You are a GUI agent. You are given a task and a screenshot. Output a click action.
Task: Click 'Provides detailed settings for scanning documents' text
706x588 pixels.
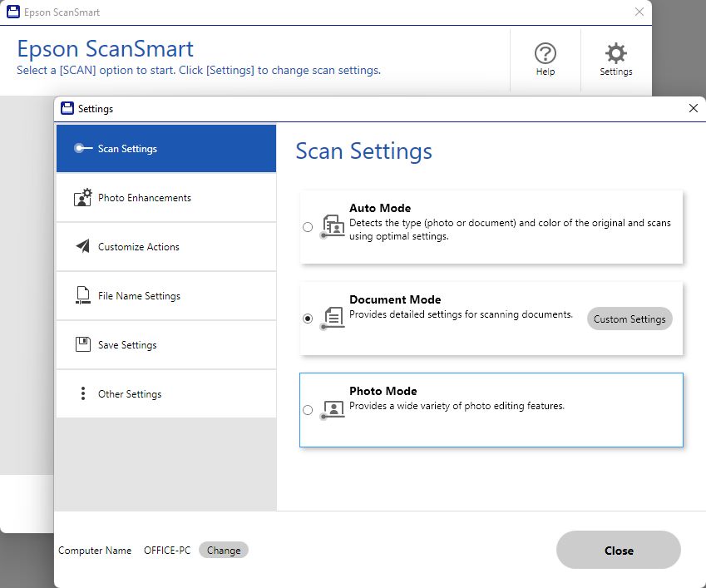coord(461,314)
